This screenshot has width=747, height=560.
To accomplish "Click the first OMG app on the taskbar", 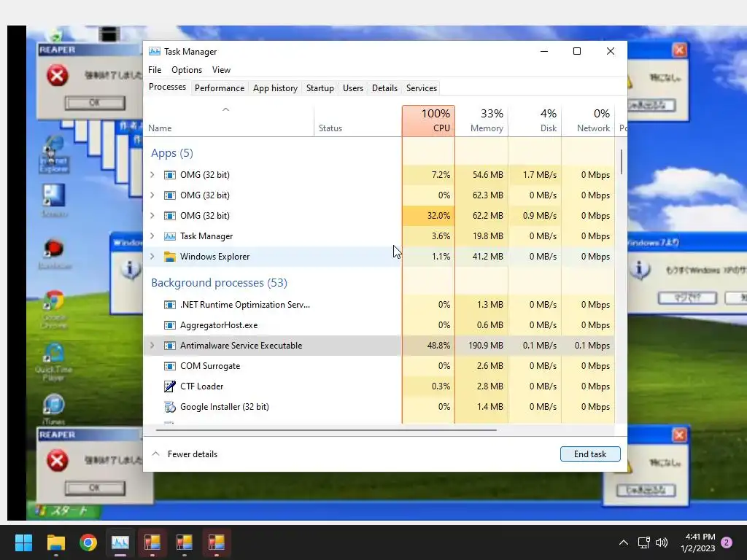I will (152, 542).
